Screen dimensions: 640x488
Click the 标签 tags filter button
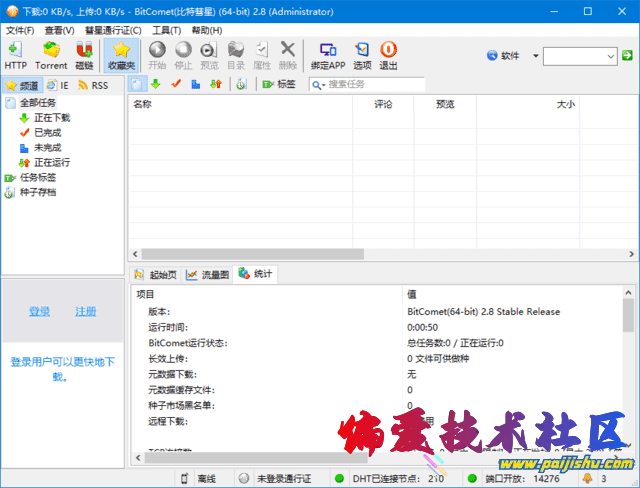(x=279, y=84)
